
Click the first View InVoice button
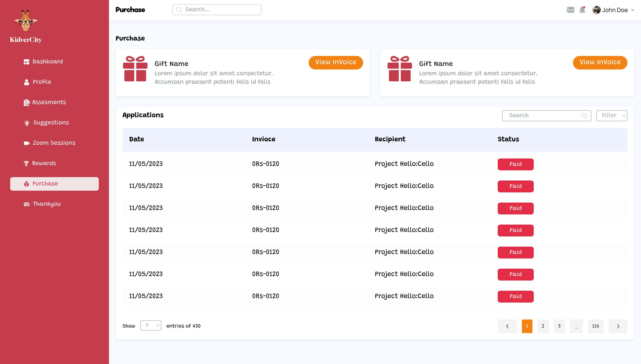(336, 62)
